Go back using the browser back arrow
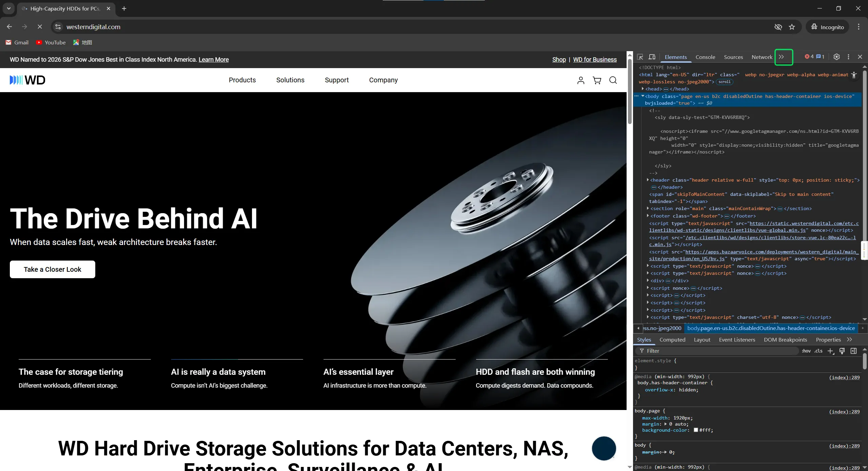868x471 pixels. click(x=9, y=27)
